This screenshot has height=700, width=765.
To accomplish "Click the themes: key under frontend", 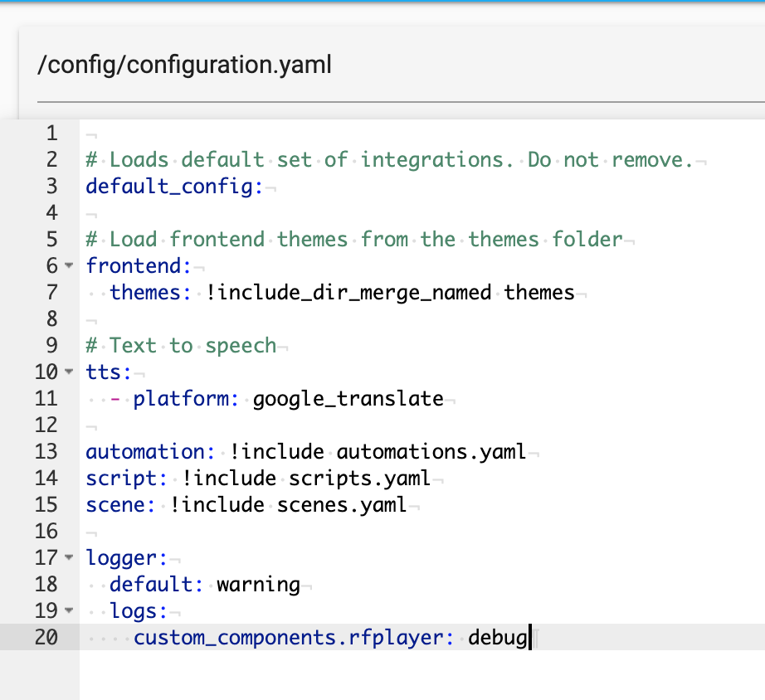I will pos(150,293).
